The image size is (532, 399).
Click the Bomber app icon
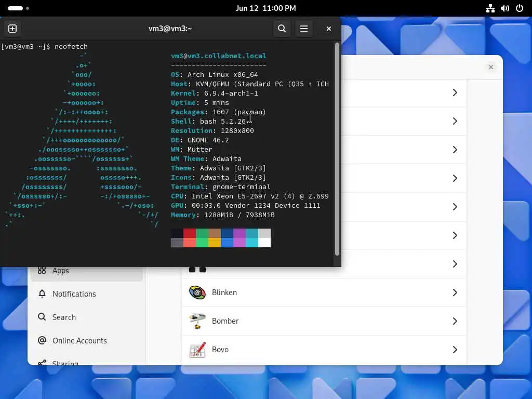(x=197, y=321)
